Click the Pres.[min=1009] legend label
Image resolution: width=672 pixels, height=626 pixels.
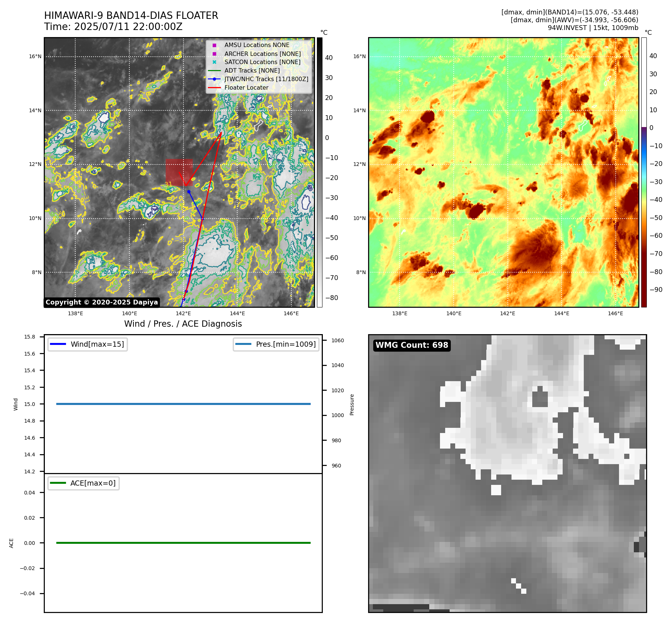coord(286,344)
